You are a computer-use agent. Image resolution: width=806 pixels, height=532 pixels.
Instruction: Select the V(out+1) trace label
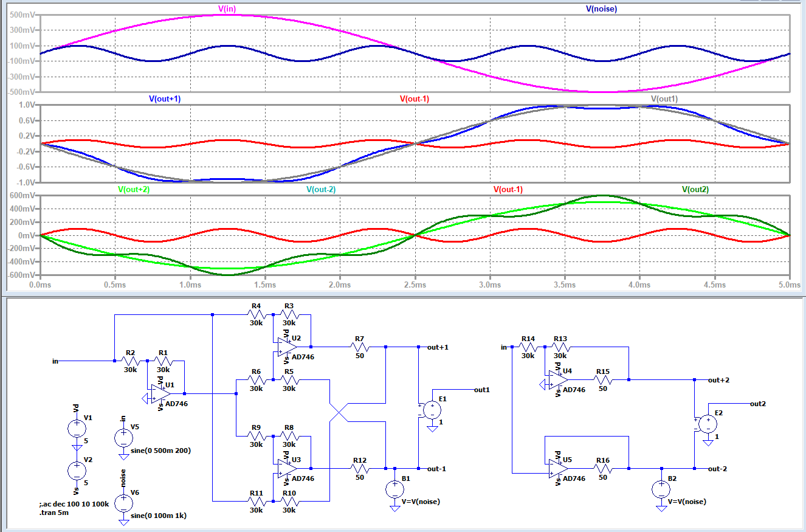coord(165,98)
